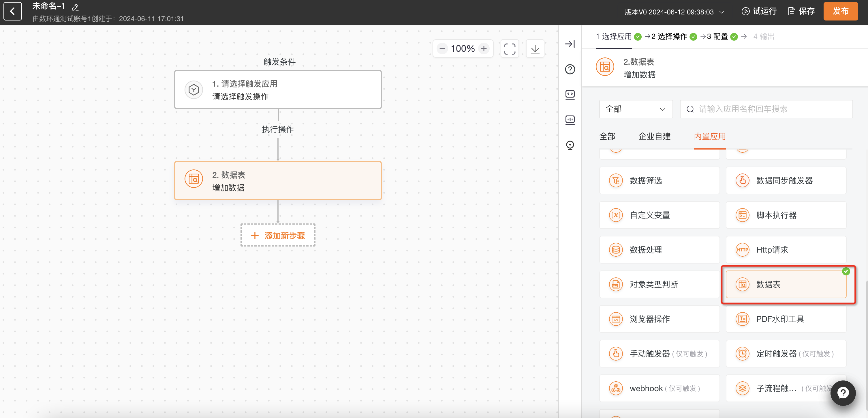868x418 pixels.
Task: Open the code view sidebar icon
Action: pos(570,94)
